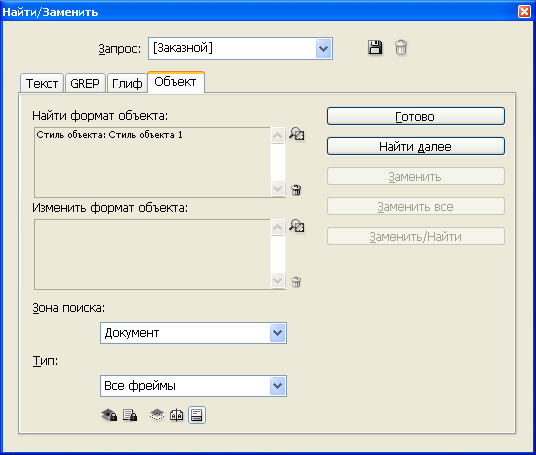Clear the find object format with its trash icon
This screenshot has width=536, height=455.
point(296,190)
